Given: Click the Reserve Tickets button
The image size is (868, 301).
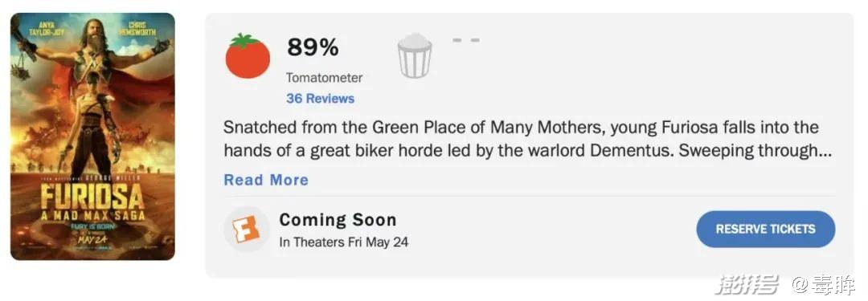Looking at the screenshot, I should point(766,229).
